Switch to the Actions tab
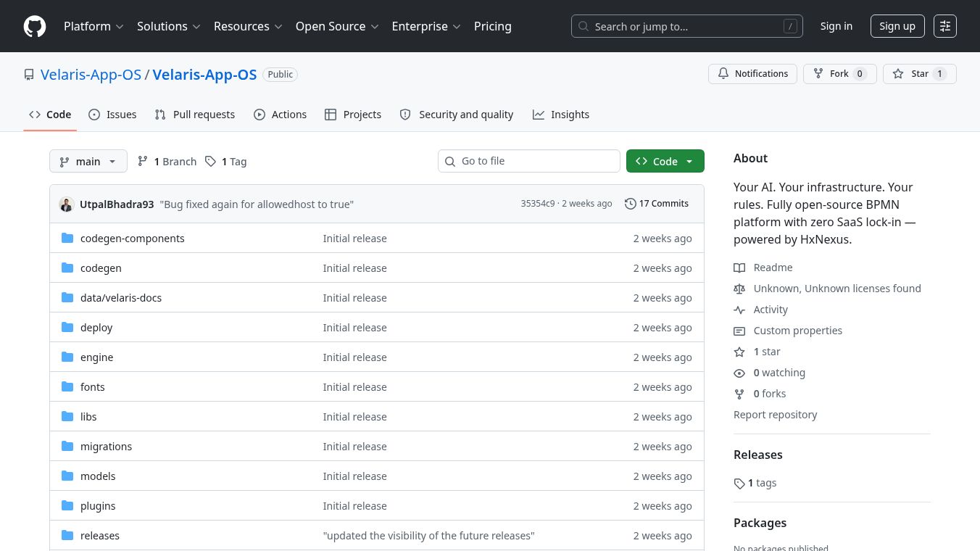This screenshot has width=980, height=551. pos(280,115)
